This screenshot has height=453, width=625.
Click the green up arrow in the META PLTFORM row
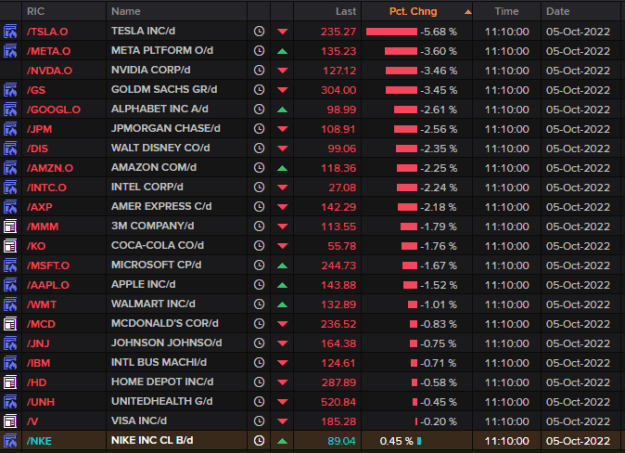pos(282,51)
